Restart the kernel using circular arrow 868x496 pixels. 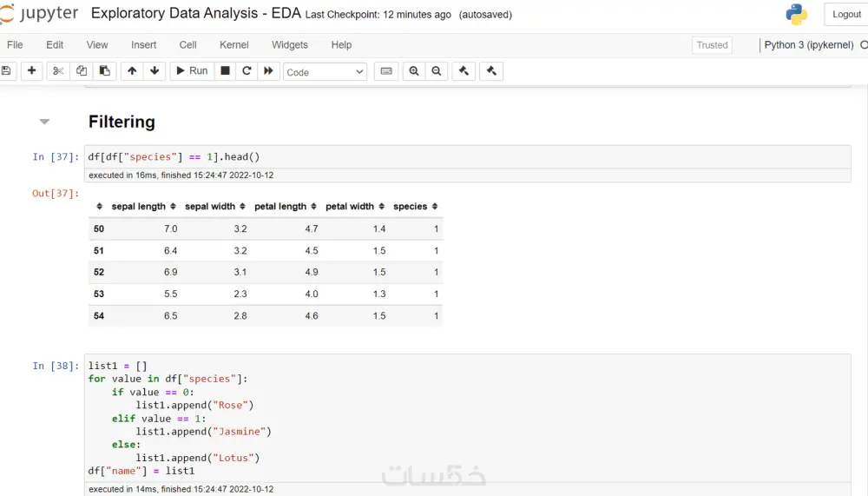(x=247, y=71)
